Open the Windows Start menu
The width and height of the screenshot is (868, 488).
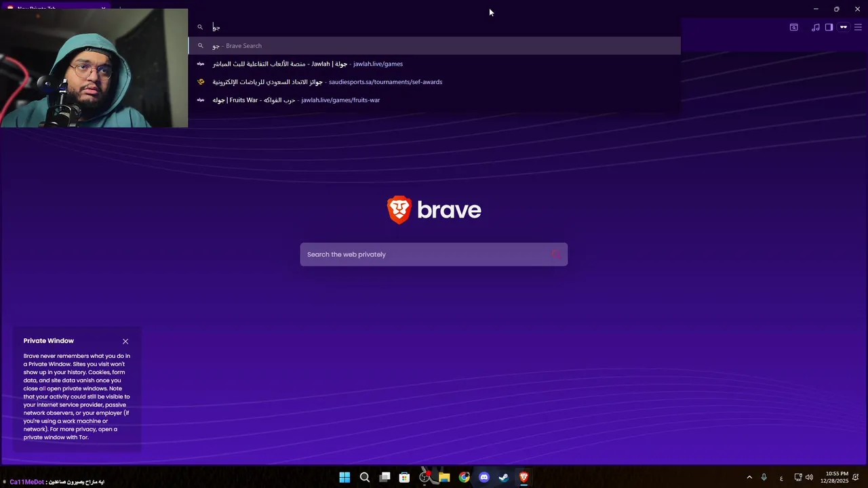tap(344, 477)
